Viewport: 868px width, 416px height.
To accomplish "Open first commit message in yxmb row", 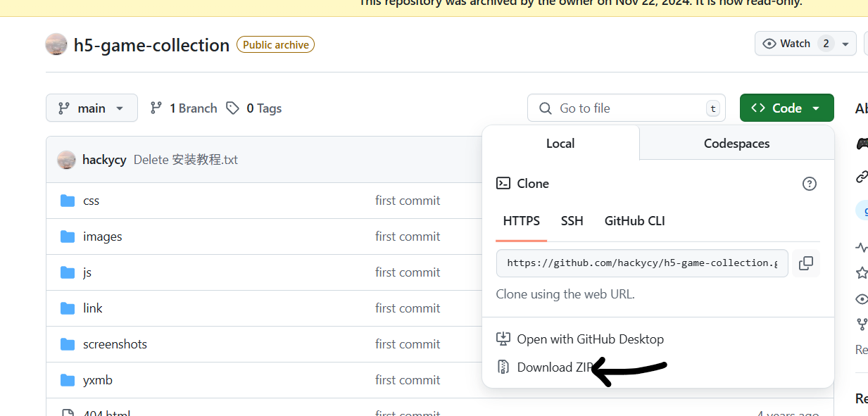I will [408, 380].
